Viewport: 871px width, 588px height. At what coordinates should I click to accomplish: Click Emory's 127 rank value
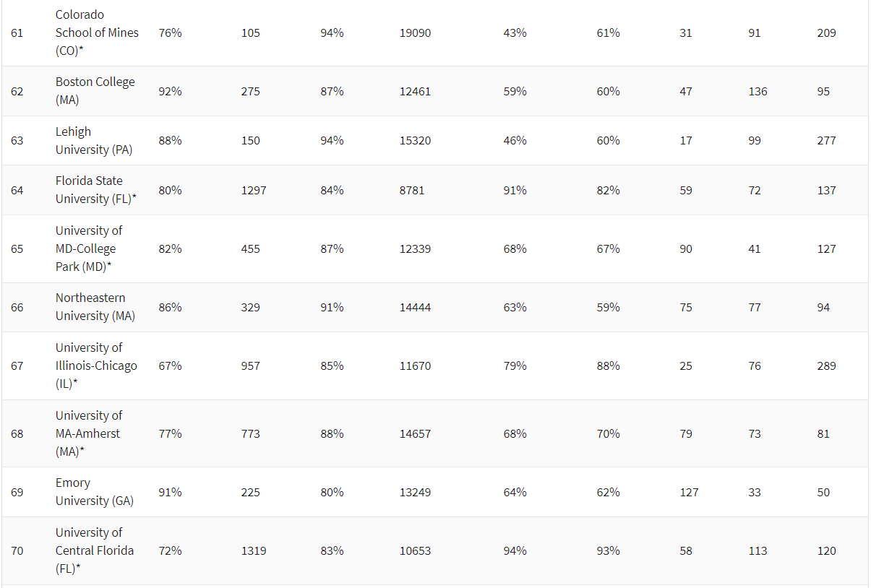(x=689, y=493)
